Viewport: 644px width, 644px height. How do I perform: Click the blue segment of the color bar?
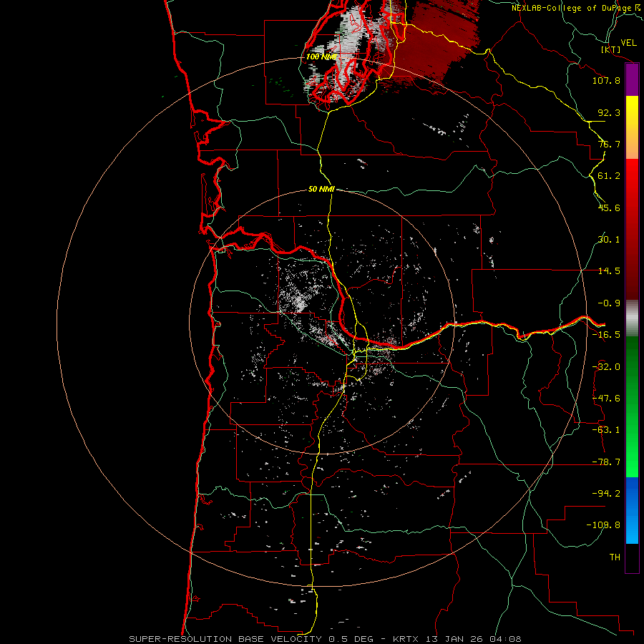[632, 510]
